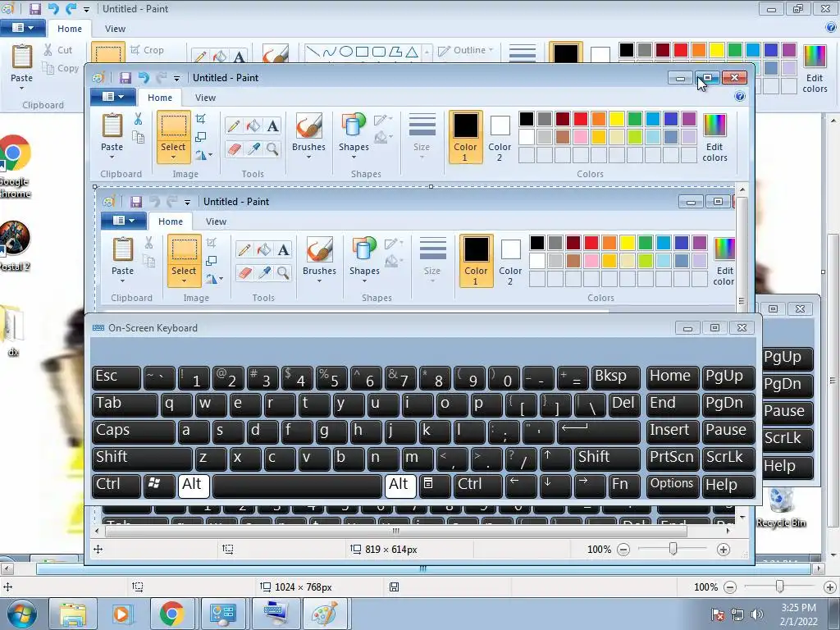Click Save icon in front Paint title bar
Screen dimensions: 840x630
coord(125,78)
